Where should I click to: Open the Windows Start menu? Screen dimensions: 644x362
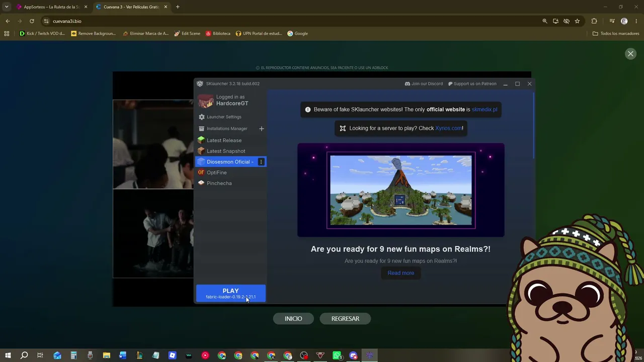pyautogui.click(x=8, y=355)
